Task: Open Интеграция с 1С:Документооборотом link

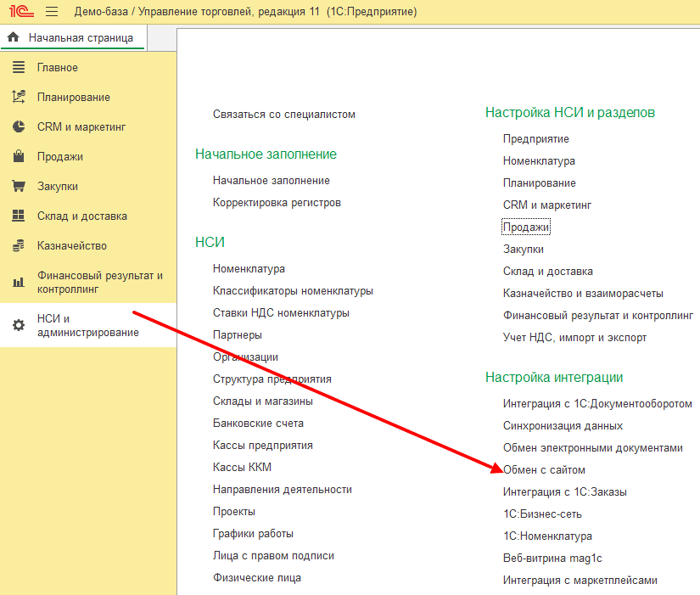Action: pyautogui.click(x=597, y=404)
